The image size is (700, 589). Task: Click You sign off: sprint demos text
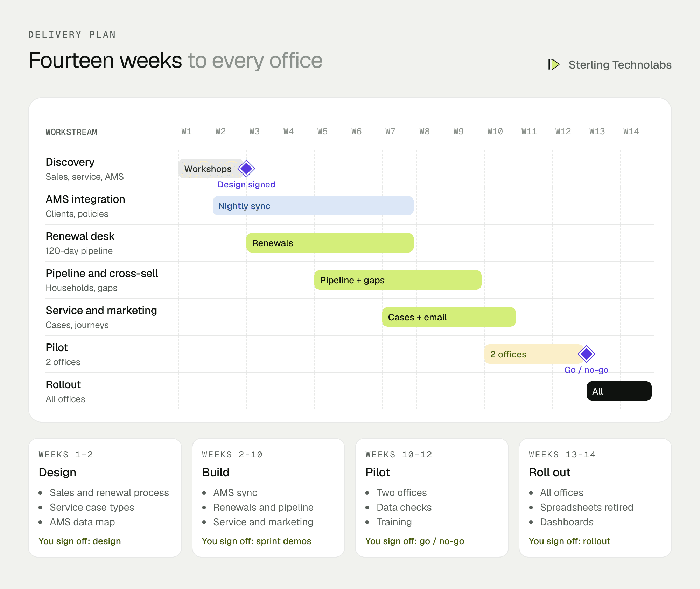pyautogui.click(x=257, y=541)
